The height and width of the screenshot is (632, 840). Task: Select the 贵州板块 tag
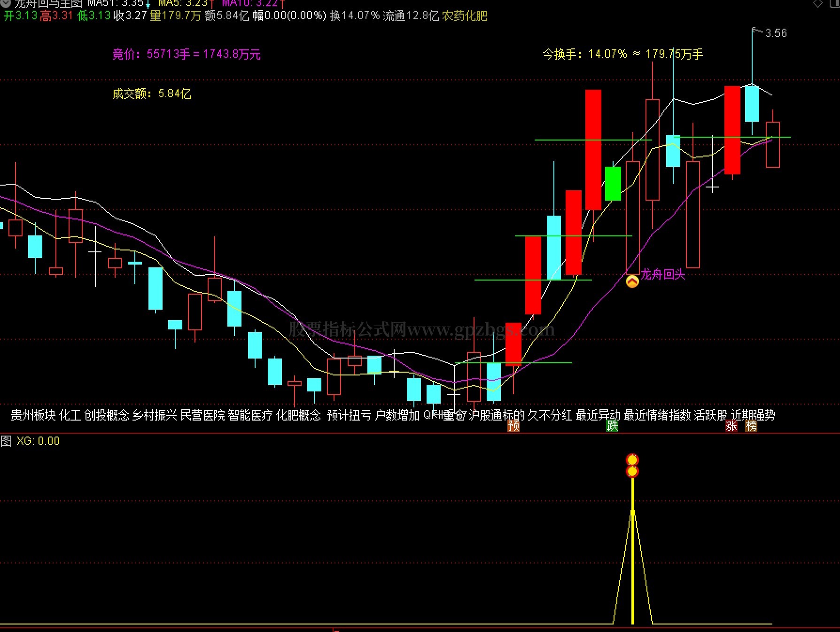coord(33,415)
